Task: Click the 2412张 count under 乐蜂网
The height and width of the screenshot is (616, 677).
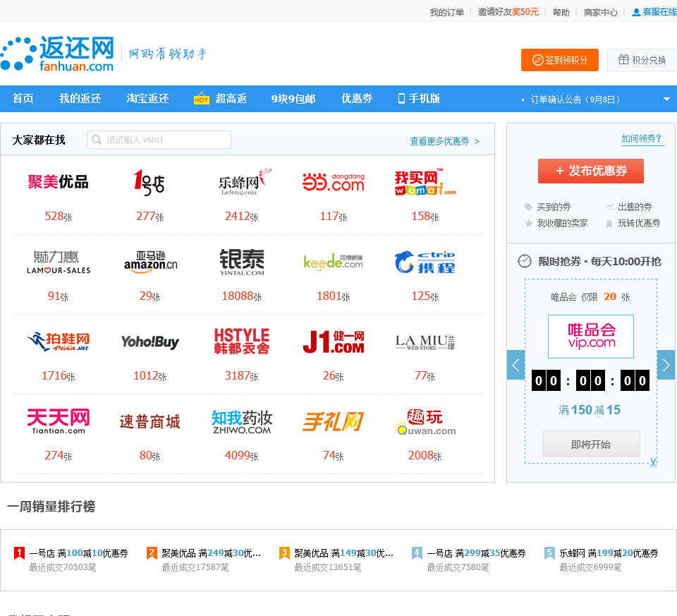Action: (242, 217)
